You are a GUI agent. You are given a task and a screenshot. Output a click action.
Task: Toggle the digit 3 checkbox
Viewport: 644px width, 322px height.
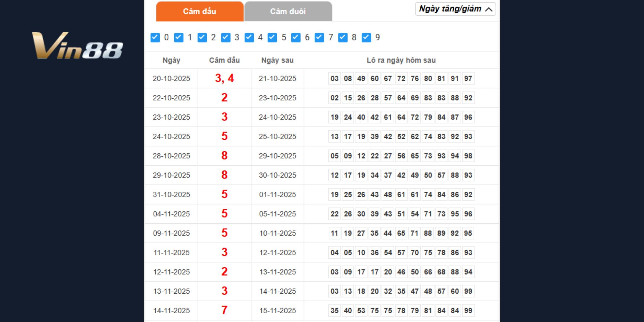225,38
